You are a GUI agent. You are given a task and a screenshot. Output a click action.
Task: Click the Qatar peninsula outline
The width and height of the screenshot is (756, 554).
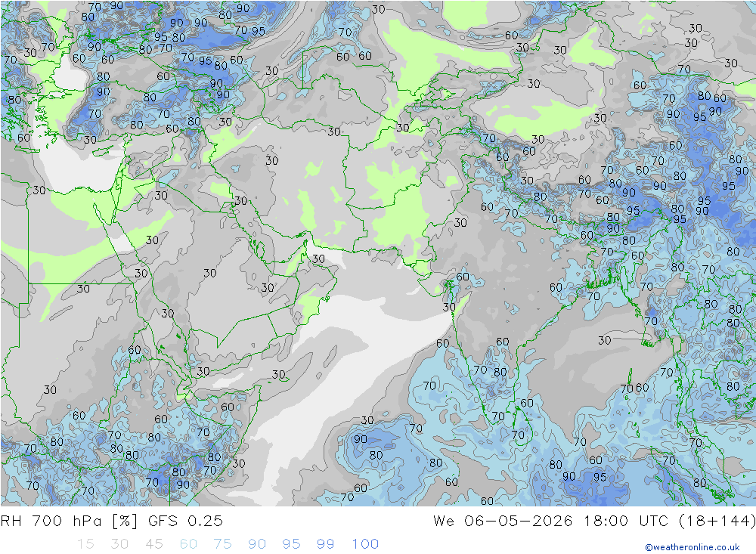[x=259, y=251]
